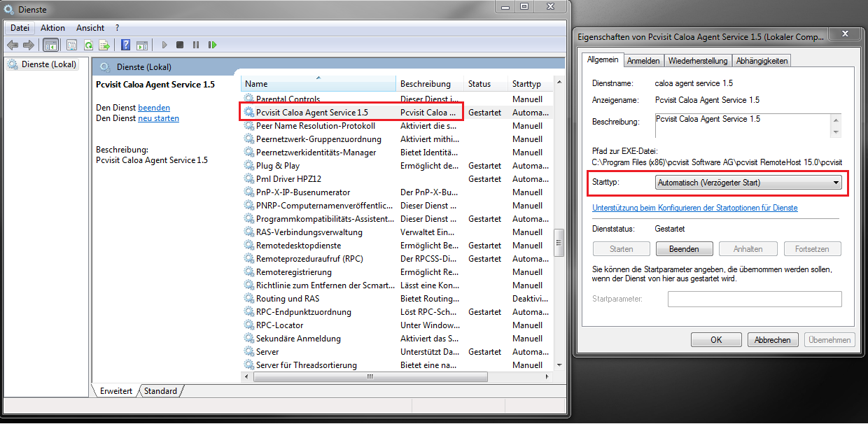Click the Export list toolbar icon
Screen dimensions: 868x424
click(x=104, y=45)
